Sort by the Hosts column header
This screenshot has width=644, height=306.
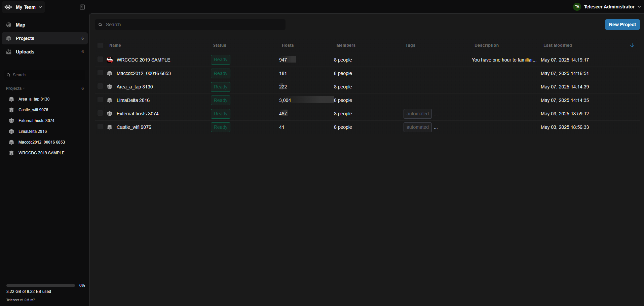tap(288, 45)
